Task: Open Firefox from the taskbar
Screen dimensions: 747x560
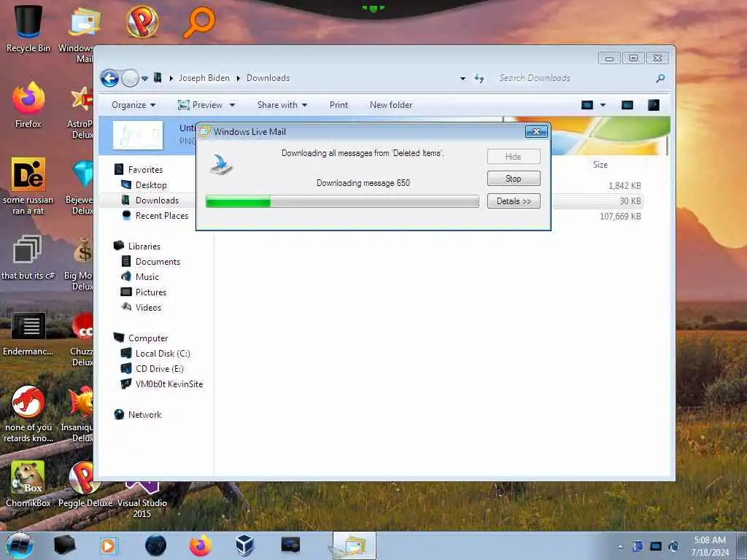Action: (x=200, y=545)
